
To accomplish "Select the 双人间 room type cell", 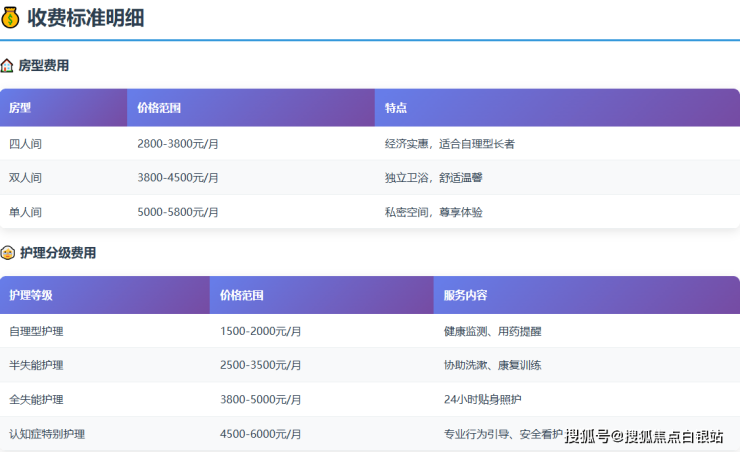I will pyautogui.click(x=25, y=178).
